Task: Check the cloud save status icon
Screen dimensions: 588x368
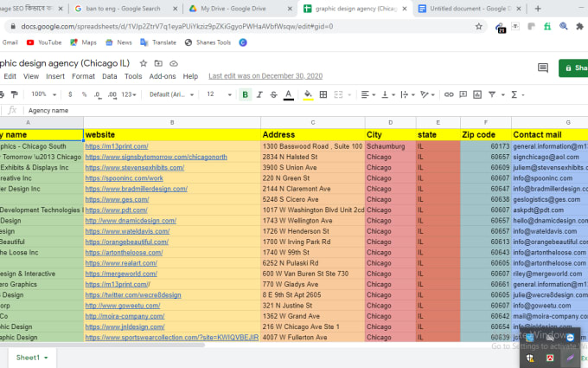Action: click(174, 63)
